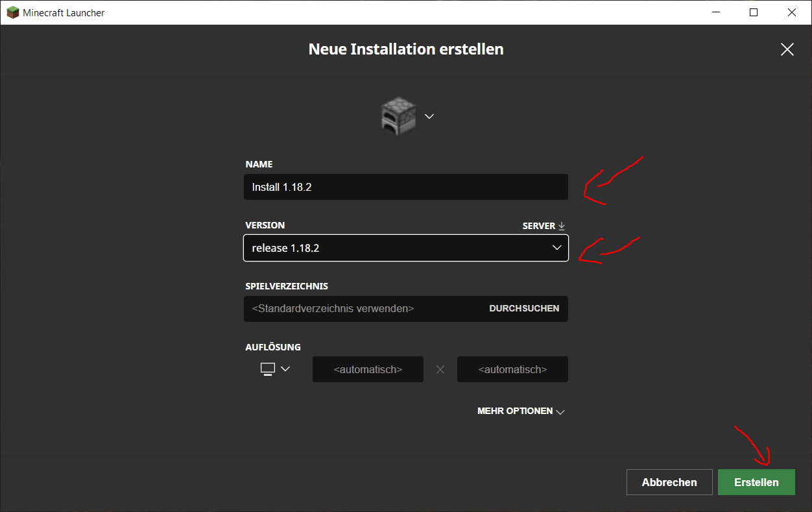Click the Abbrechen button

click(x=669, y=482)
